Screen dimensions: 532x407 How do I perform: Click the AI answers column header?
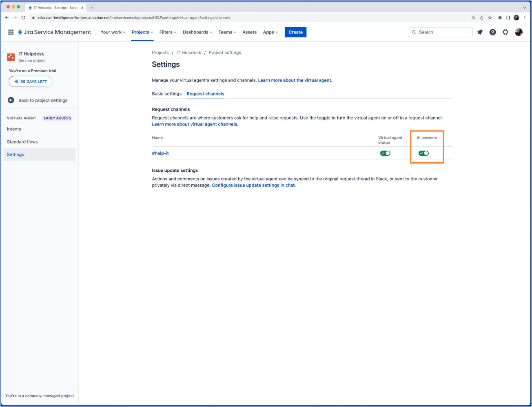pos(427,138)
